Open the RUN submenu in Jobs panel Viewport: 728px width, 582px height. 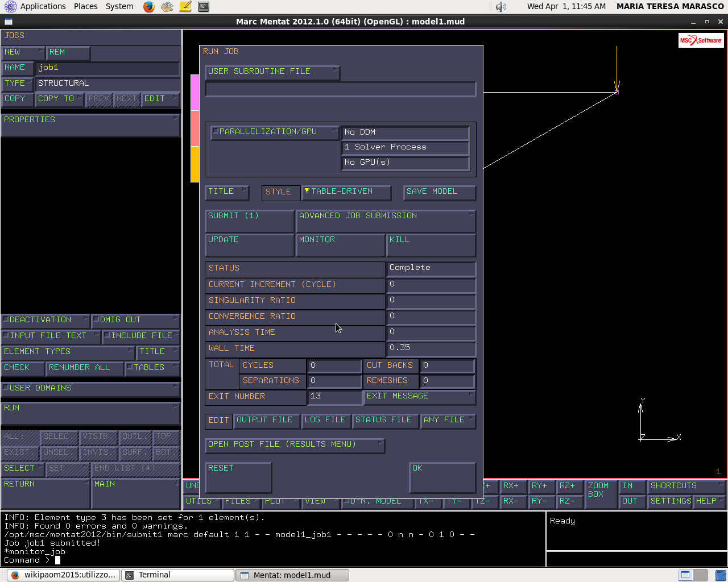pos(91,413)
